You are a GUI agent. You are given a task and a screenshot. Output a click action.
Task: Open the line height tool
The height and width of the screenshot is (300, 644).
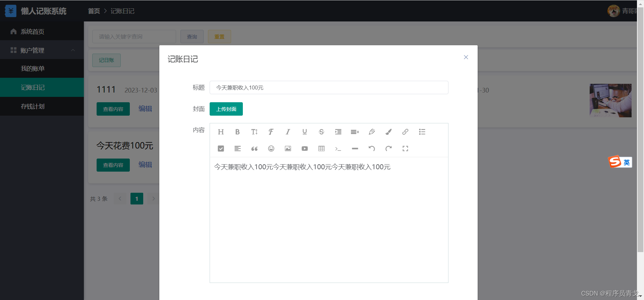[355, 132]
